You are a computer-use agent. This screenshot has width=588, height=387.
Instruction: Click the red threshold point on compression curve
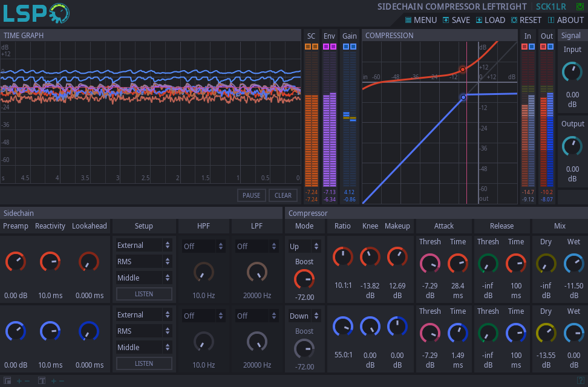pyautogui.click(x=463, y=70)
